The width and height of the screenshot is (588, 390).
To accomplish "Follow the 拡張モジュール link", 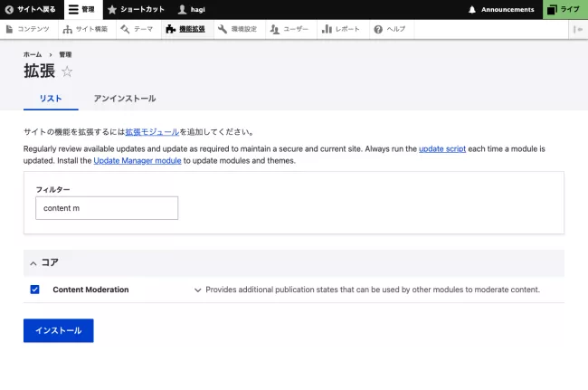I will pos(152,132).
